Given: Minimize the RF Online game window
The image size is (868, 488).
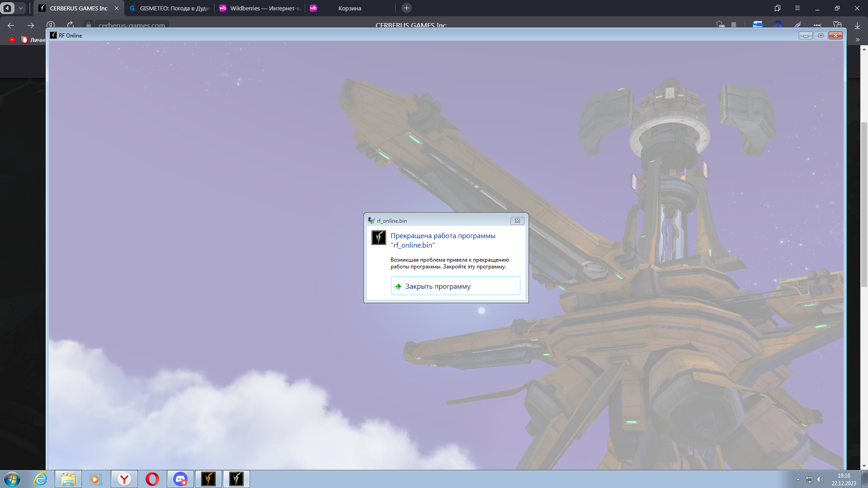Looking at the screenshot, I should tap(806, 36).
